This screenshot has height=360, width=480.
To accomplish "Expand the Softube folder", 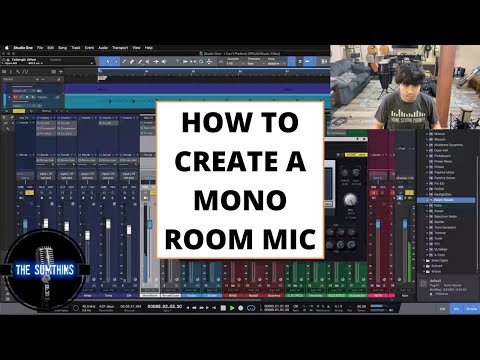I will click(x=424, y=266).
